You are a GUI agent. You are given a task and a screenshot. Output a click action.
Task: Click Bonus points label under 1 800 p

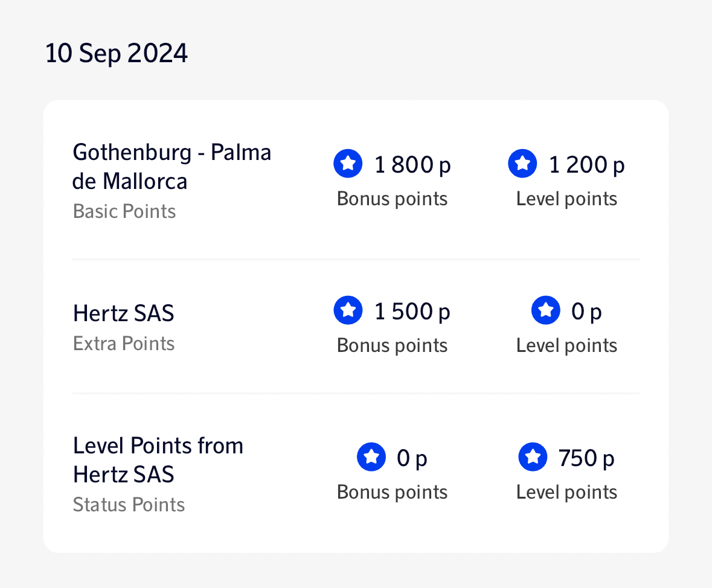coord(392,199)
